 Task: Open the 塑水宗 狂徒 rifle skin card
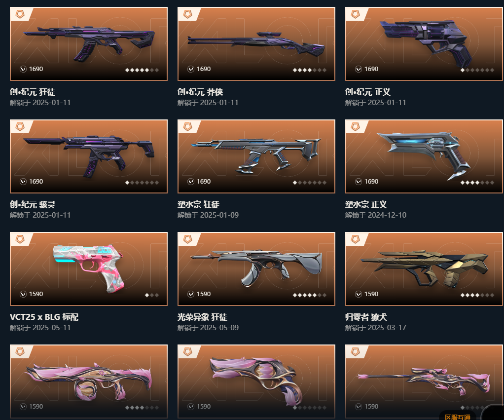(x=256, y=156)
